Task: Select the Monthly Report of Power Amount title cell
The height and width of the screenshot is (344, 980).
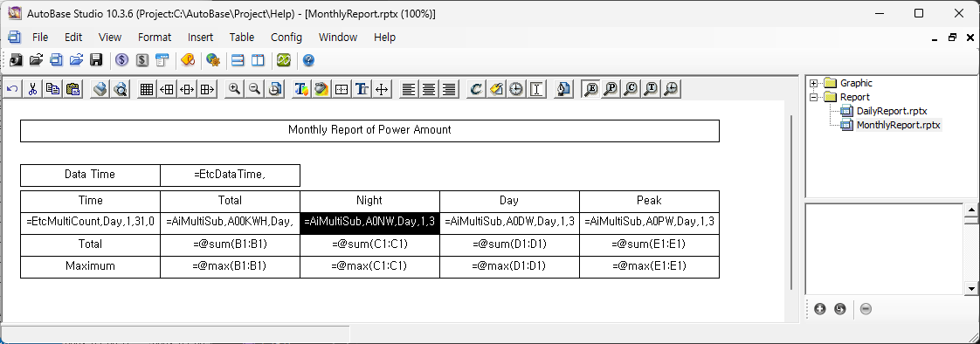Action: pos(369,130)
